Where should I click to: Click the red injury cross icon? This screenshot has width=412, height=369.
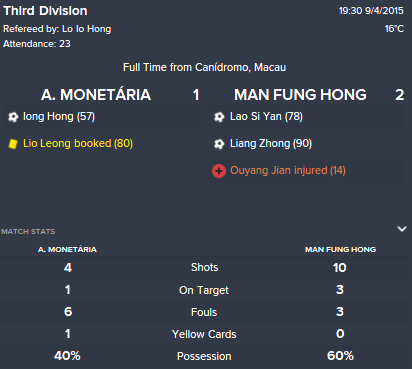219,171
